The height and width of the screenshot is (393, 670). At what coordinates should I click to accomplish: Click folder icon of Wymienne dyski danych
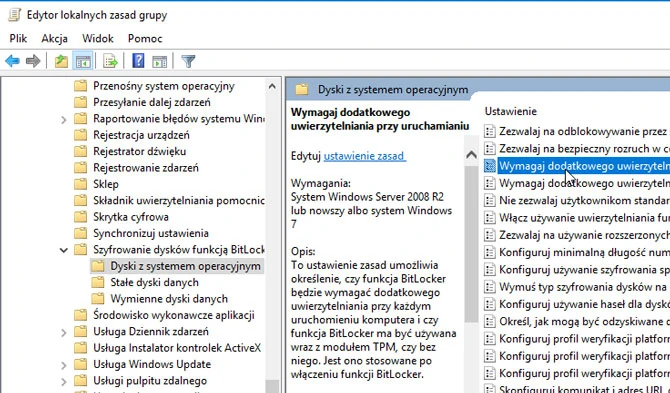tap(98, 299)
